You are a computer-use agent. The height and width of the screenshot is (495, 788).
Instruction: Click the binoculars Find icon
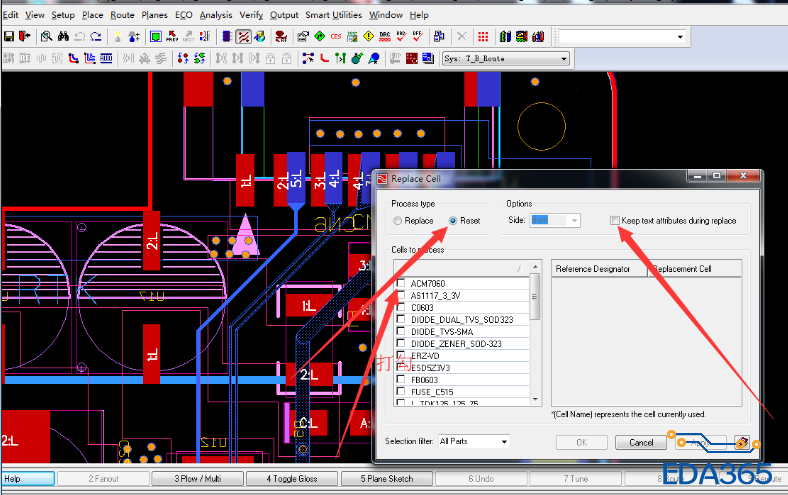click(63, 37)
